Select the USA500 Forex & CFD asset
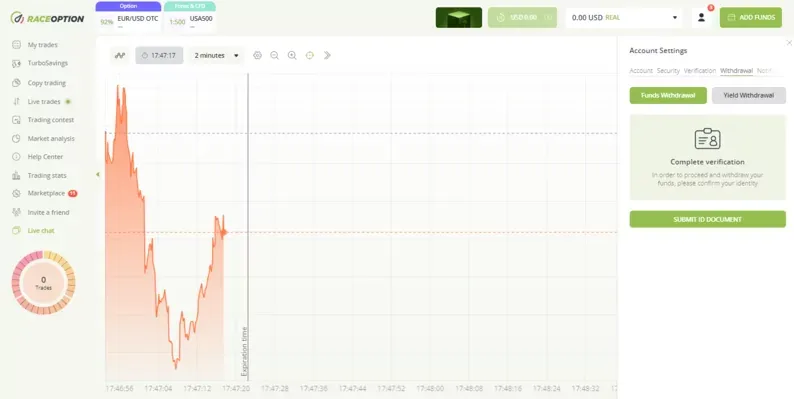The height and width of the screenshot is (399, 794). point(190,21)
